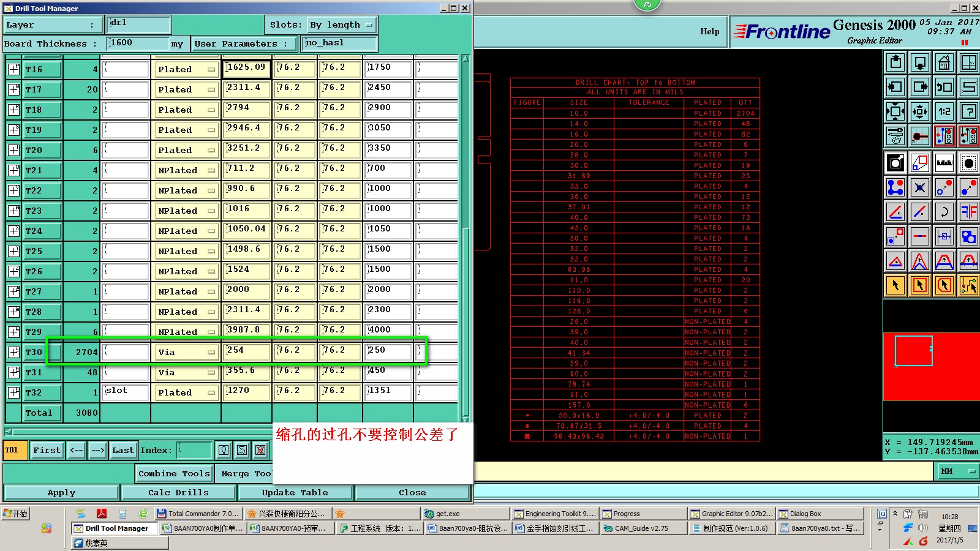Click the Home view icon
The image size is (980, 551).
(x=944, y=62)
